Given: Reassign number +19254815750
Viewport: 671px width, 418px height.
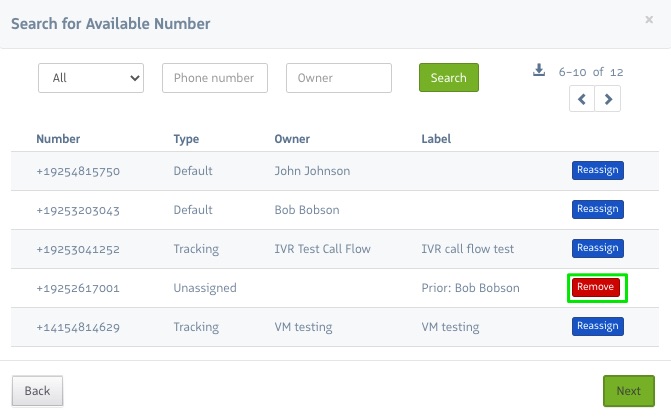Looking at the screenshot, I should coord(597,170).
